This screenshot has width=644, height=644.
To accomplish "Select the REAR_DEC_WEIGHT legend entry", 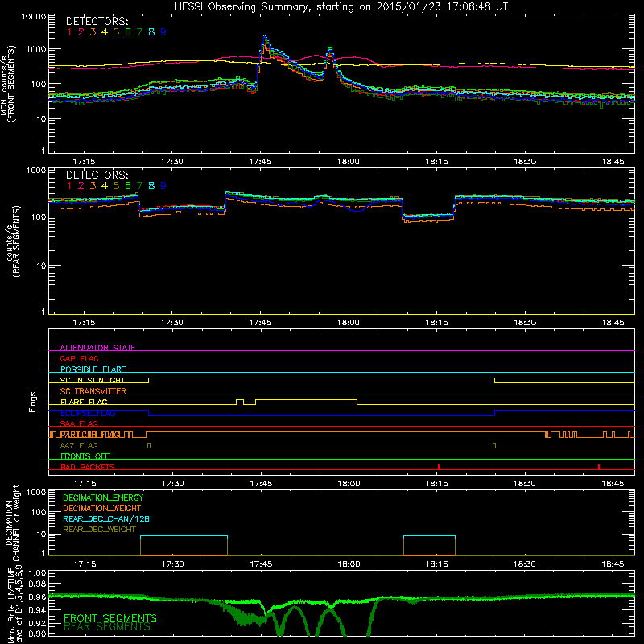I will coord(99,530).
